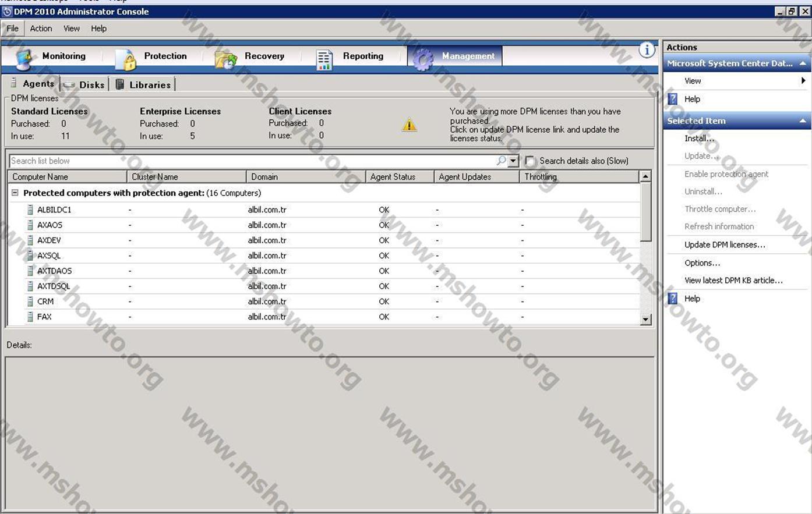Click the Help question icon under Selected Item
Screen dimensions: 812x514
click(673, 299)
